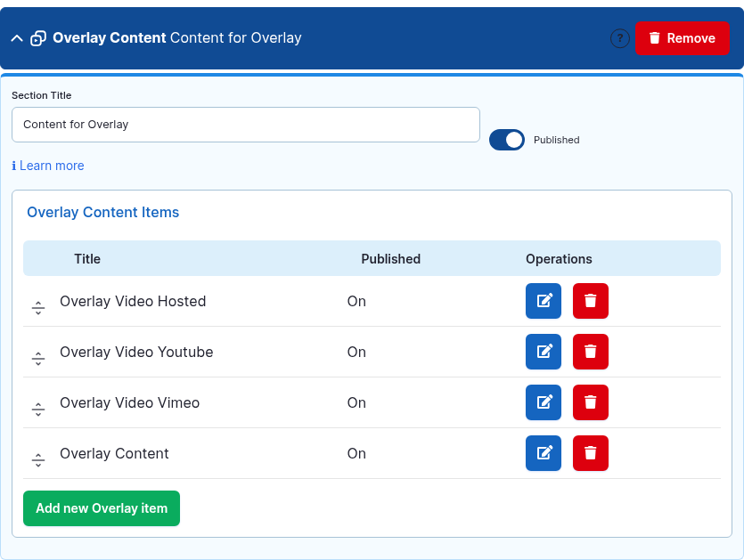This screenshot has height=560, width=744.
Task: Select the Overlay Video Youtube title text
Action: 136,353
